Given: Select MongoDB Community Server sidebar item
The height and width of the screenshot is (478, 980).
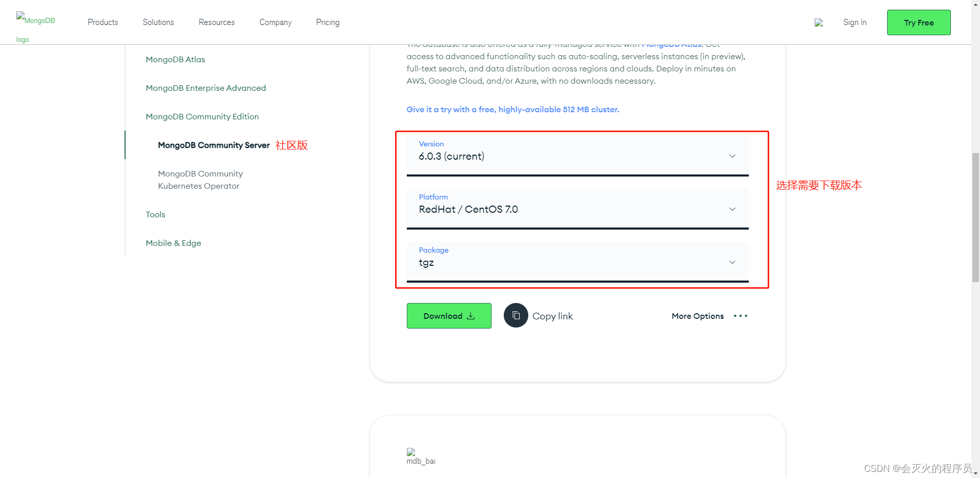Looking at the screenshot, I should (214, 145).
